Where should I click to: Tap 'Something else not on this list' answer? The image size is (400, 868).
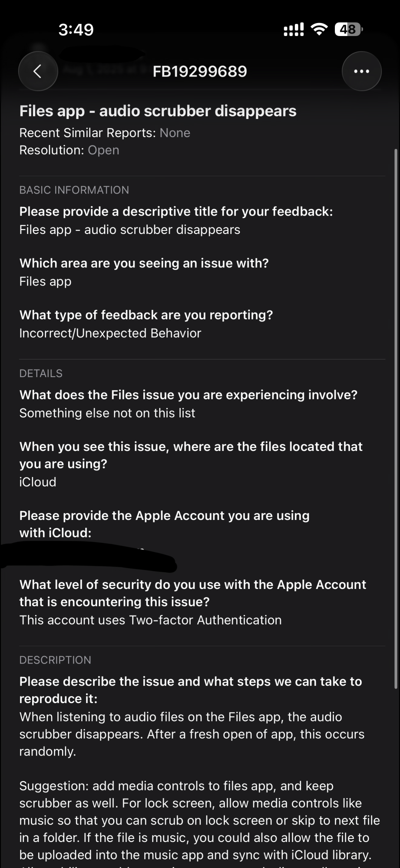(x=107, y=413)
